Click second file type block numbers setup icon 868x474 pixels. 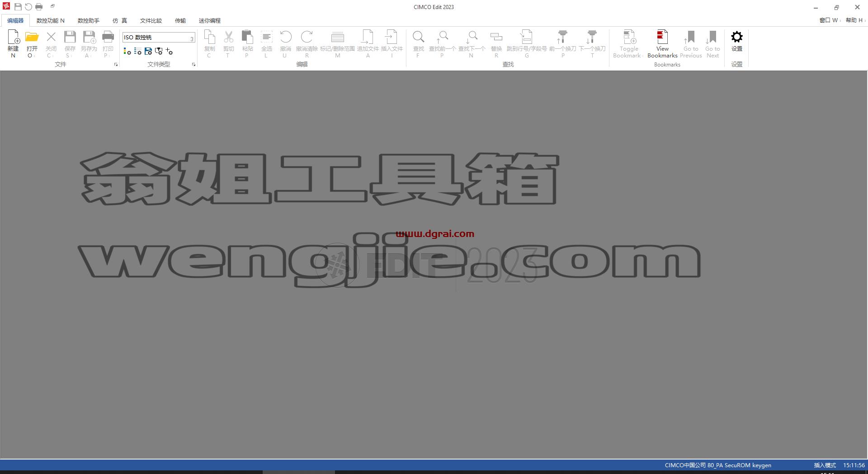tap(138, 52)
